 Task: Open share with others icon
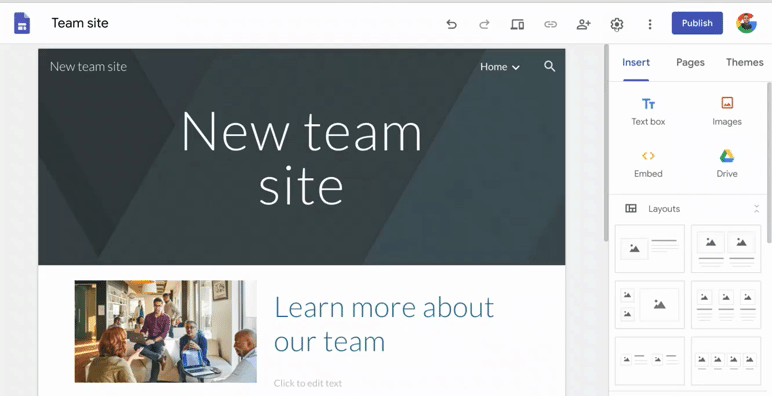pos(583,24)
